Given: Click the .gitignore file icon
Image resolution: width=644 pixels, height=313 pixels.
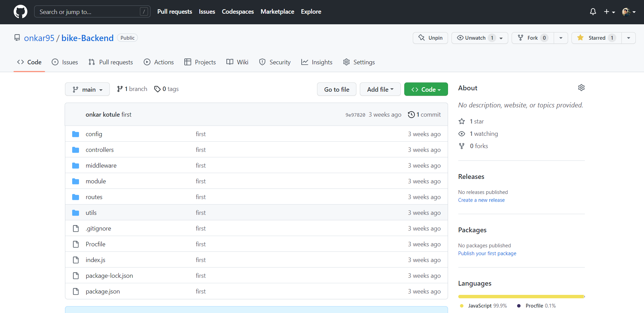Looking at the screenshot, I should tap(76, 229).
